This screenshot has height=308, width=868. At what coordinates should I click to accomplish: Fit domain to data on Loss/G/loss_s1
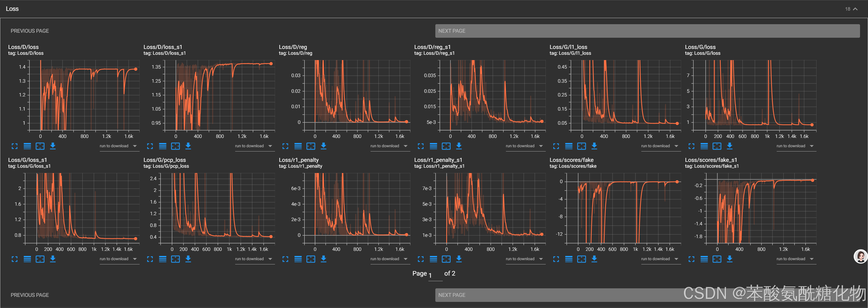[40, 259]
